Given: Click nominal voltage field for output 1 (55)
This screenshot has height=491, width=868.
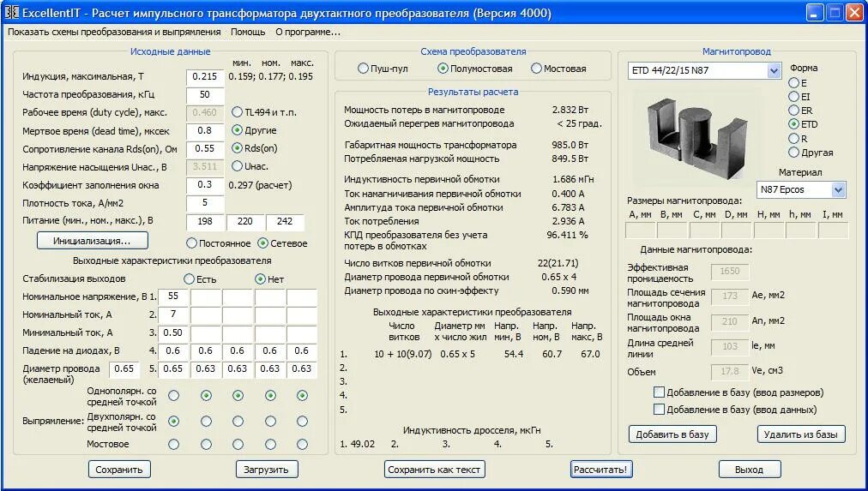Looking at the screenshot, I should pos(173,296).
